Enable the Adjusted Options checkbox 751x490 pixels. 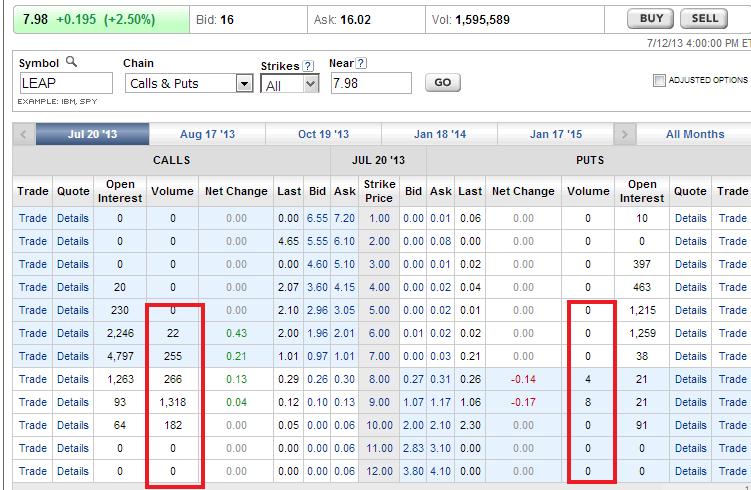[x=658, y=81]
